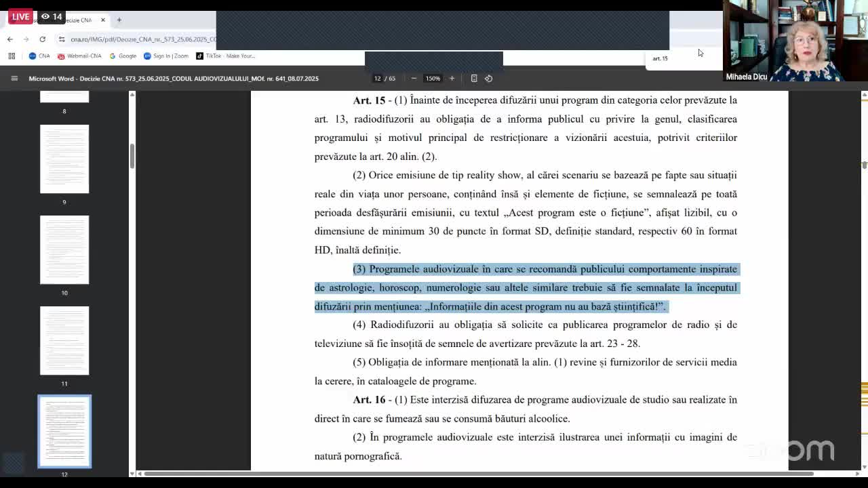Click the browser forward arrow

pos(26,39)
